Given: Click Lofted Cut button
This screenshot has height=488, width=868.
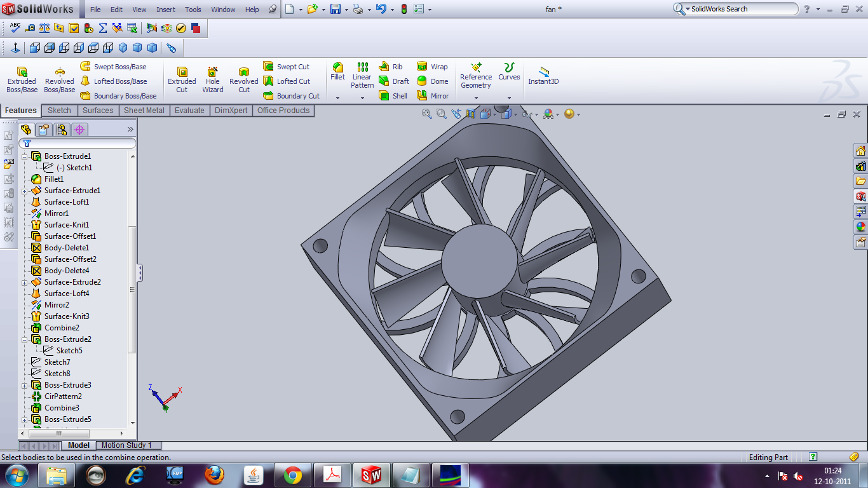Looking at the screenshot, I should (287, 81).
